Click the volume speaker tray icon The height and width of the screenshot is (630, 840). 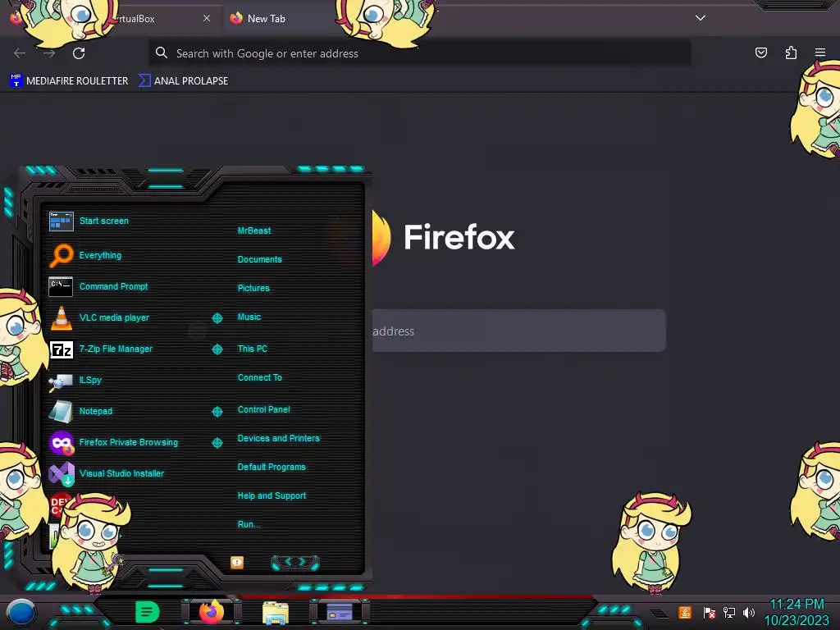749,612
